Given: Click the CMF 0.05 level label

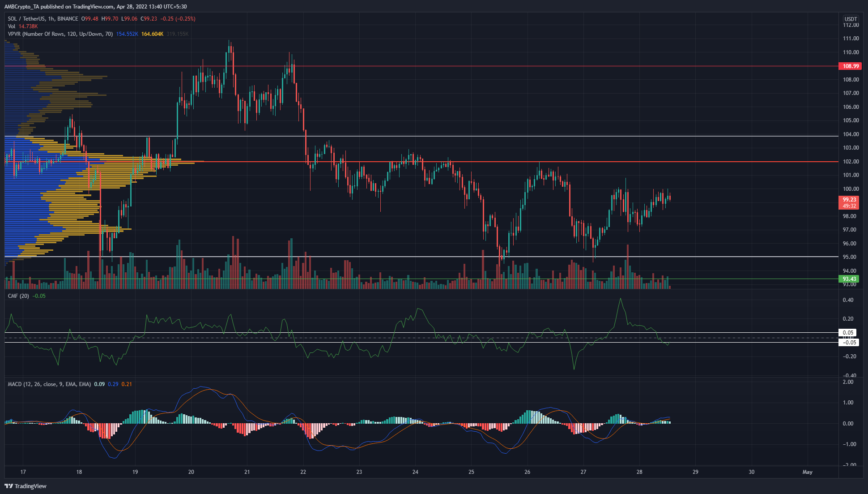Looking at the screenshot, I should (848, 333).
